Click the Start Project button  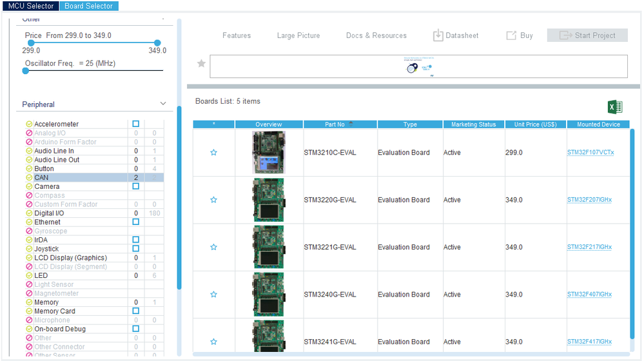tap(587, 35)
